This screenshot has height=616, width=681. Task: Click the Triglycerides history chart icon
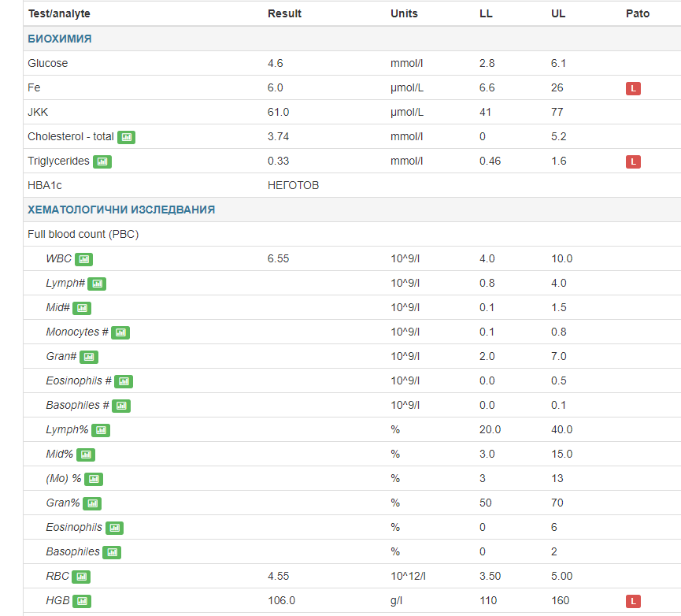pos(102,161)
